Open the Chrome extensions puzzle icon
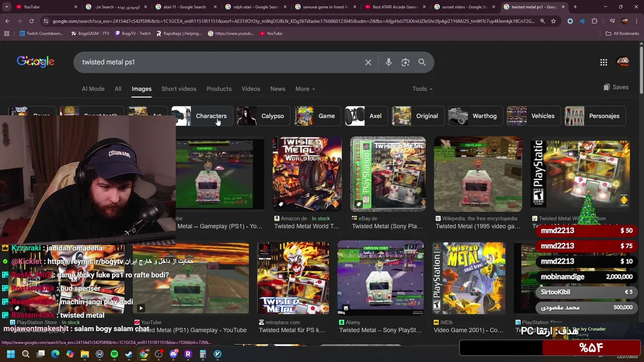The width and height of the screenshot is (644, 362). pos(595,21)
